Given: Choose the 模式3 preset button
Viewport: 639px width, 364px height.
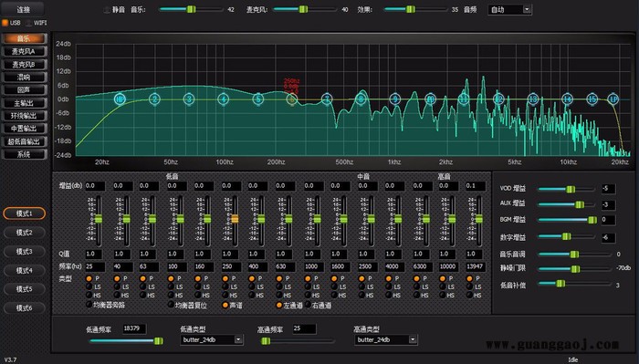Looking at the screenshot, I should tap(24, 252).
